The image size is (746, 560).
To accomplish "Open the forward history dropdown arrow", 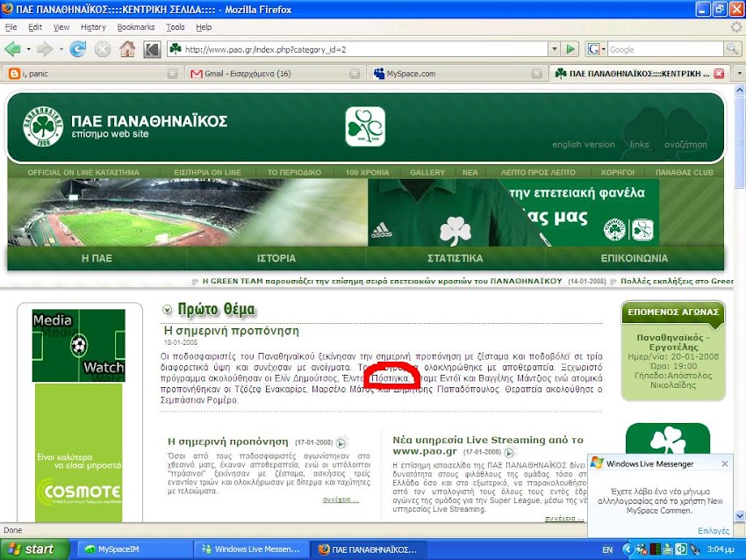I will coord(61,49).
